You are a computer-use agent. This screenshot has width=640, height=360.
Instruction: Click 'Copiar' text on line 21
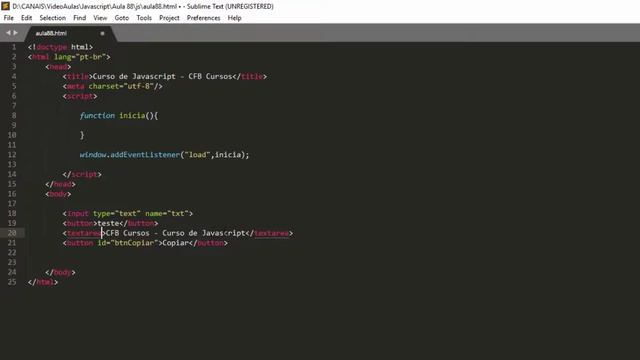click(x=176, y=243)
